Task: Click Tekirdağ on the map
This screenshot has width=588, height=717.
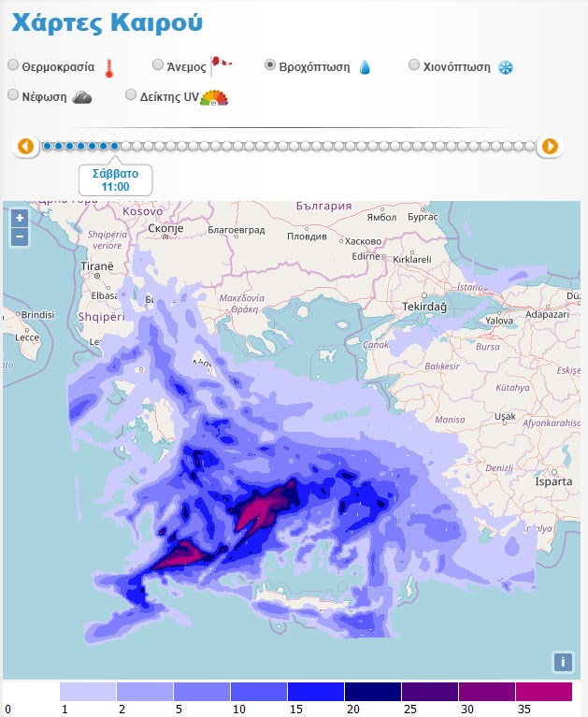Action: click(424, 307)
